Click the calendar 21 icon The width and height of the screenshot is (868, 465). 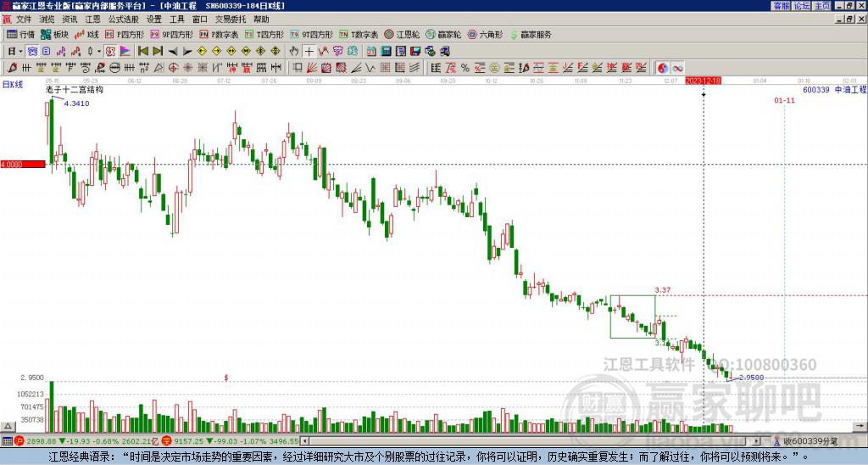(x=371, y=52)
